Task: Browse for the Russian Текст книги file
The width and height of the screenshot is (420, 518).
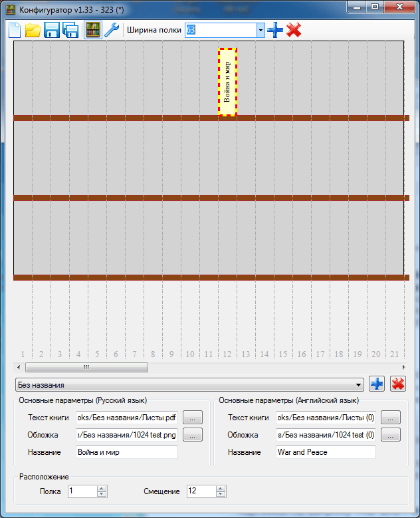Action: coord(193,418)
